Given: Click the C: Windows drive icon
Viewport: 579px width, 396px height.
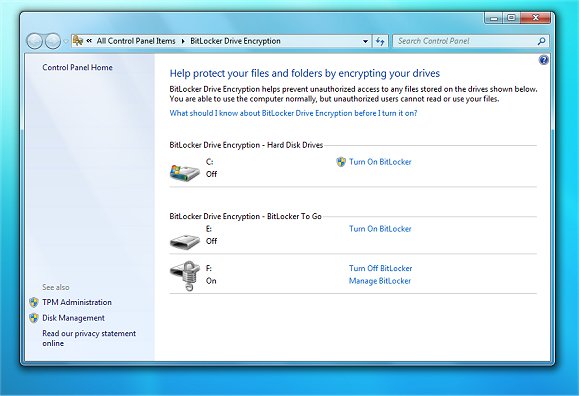Looking at the screenshot, I should [185, 172].
